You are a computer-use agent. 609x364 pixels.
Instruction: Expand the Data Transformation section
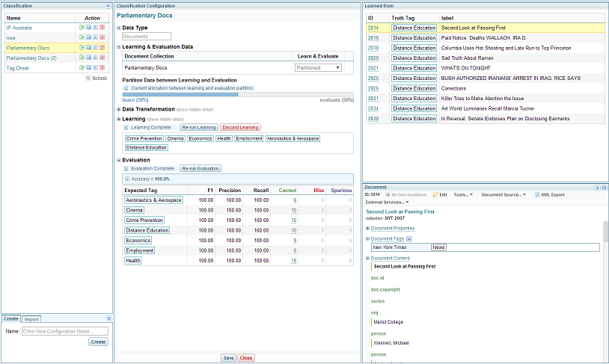point(119,109)
